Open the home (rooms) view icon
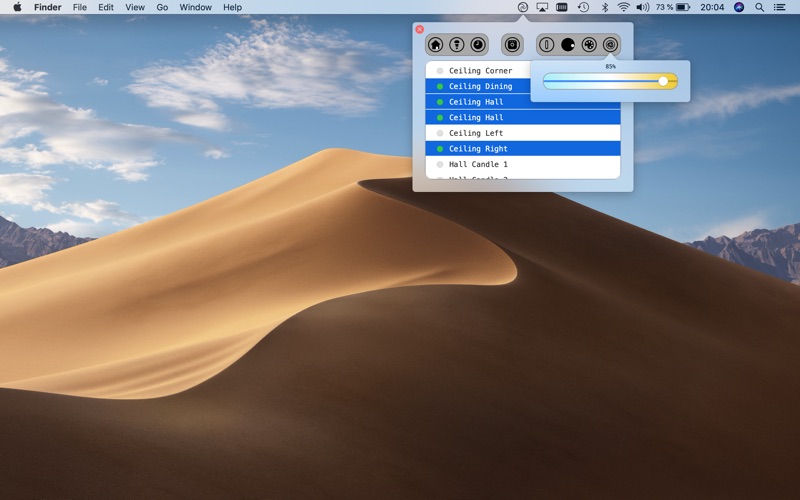 435,45
